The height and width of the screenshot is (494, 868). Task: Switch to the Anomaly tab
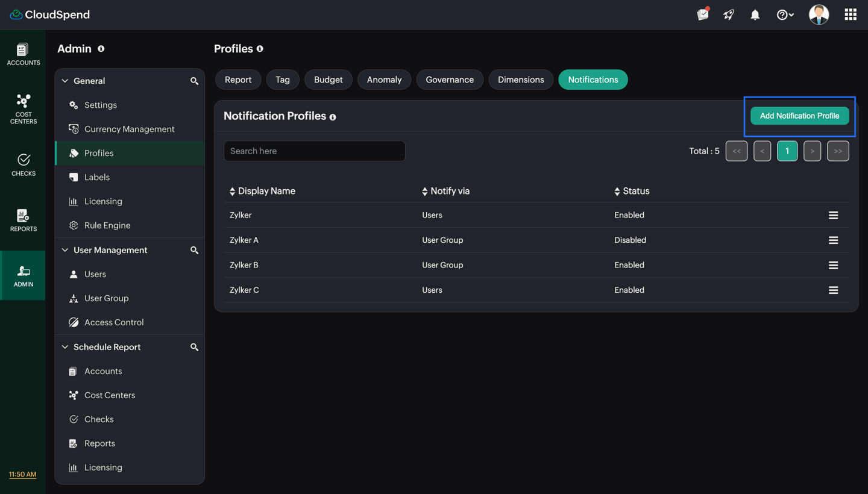click(384, 80)
